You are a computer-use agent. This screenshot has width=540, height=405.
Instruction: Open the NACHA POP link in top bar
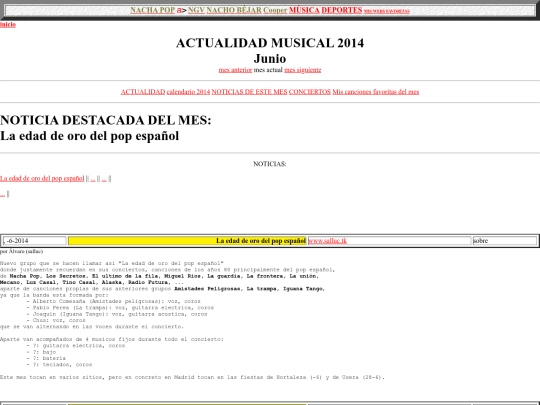153,10
